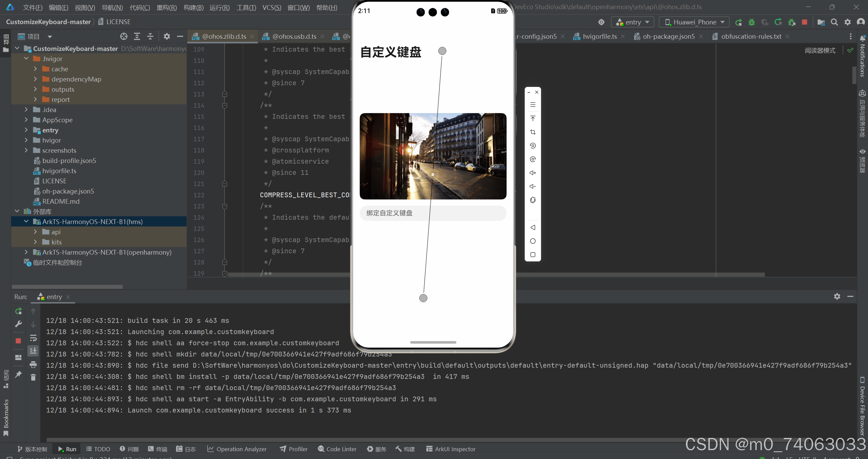The width and height of the screenshot is (868, 459).
Task: Expand the entry module folder
Action: pyautogui.click(x=26, y=130)
